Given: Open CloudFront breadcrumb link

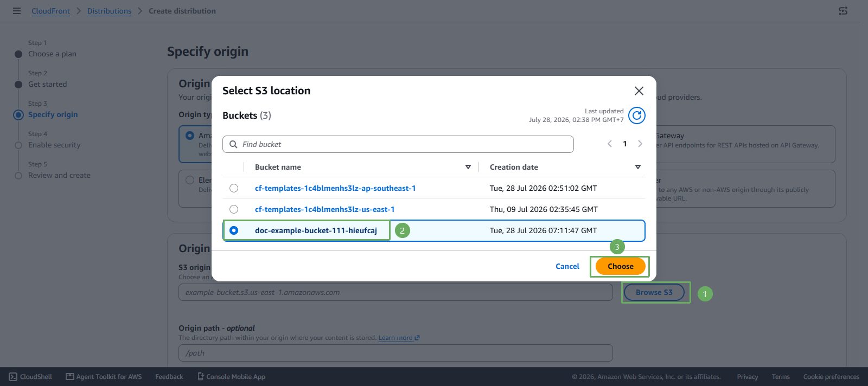Looking at the screenshot, I should click(x=50, y=11).
